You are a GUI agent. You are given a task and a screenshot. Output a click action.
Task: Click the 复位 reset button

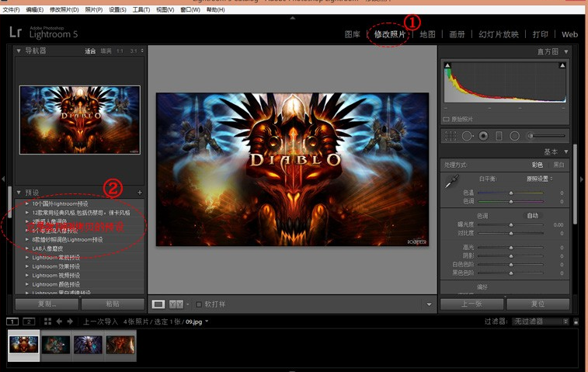538,304
